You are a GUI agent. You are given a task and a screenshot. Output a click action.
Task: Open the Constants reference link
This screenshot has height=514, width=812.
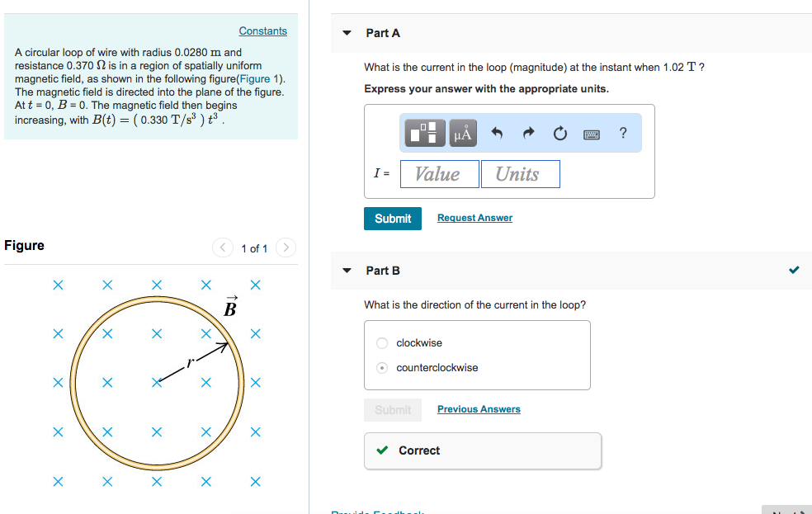click(262, 31)
